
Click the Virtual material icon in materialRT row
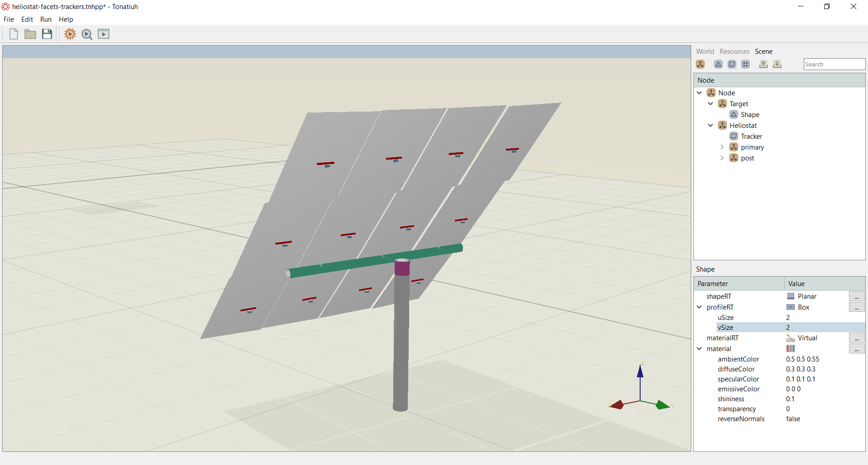pos(791,338)
